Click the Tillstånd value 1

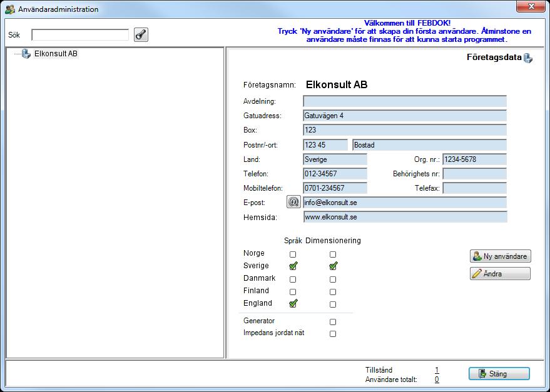click(x=437, y=370)
